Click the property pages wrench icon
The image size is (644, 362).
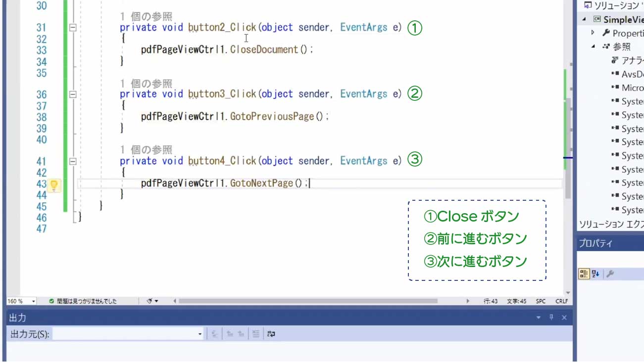(610, 274)
